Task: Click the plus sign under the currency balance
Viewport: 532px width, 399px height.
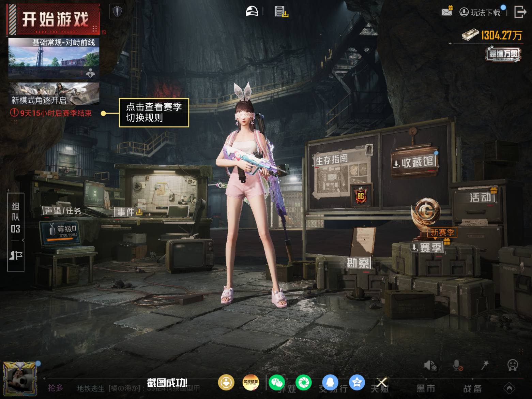Action: pos(450,44)
